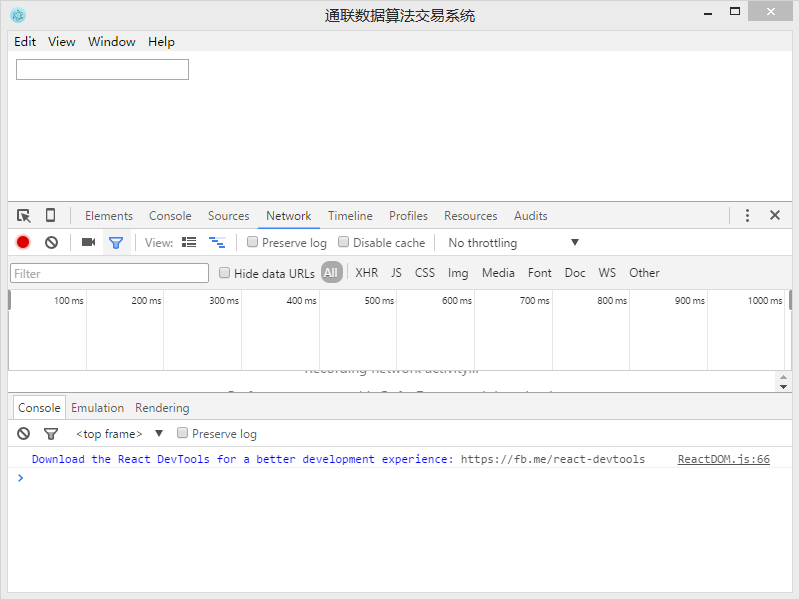Viewport: 800px width, 600px height.
Task: Click the network panel scrollbar up arrow
Action: tap(783, 378)
